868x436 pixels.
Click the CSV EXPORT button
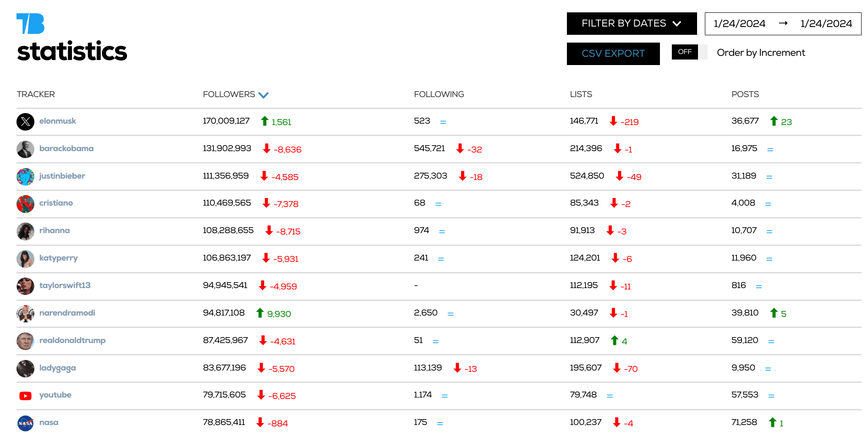[613, 54]
